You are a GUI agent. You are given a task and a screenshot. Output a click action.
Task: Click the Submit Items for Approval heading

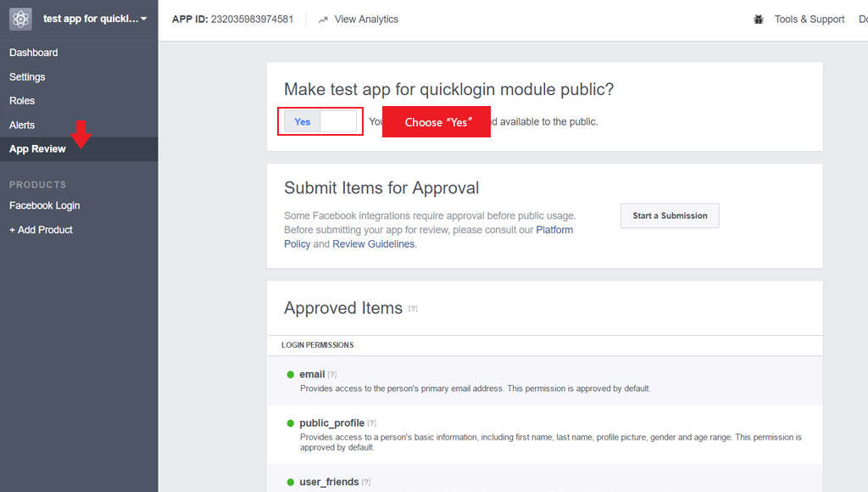click(x=381, y=187)
